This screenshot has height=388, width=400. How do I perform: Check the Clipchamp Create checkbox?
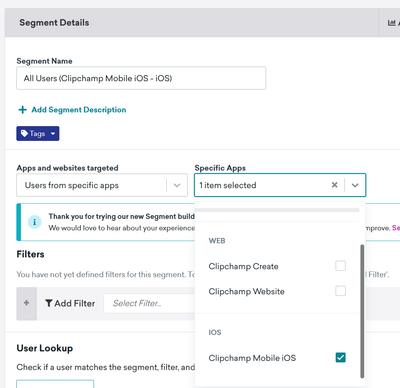coord(340,266)
